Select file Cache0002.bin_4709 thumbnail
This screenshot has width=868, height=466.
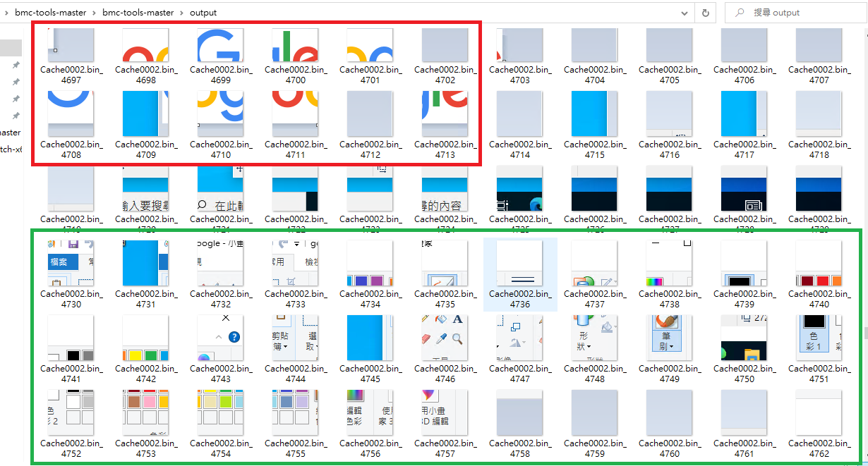[x=146, y=114]
